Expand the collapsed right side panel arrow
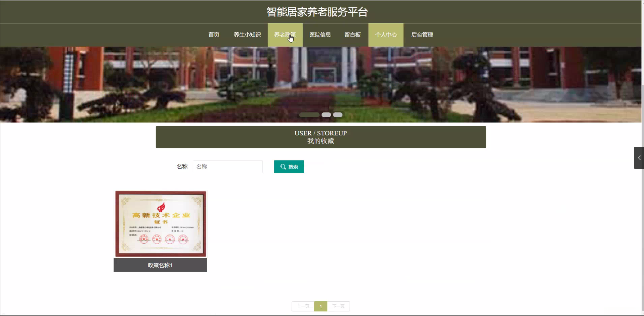 [x=639, y=158]
